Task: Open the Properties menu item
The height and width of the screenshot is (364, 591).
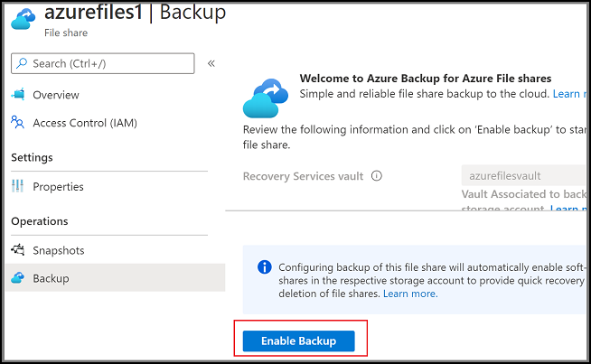Action: pyautogui.click(x=58, y=187)
